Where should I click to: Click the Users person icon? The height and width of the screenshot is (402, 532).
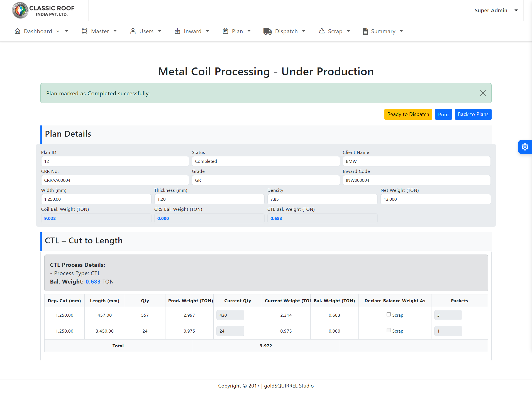point(133,31)
